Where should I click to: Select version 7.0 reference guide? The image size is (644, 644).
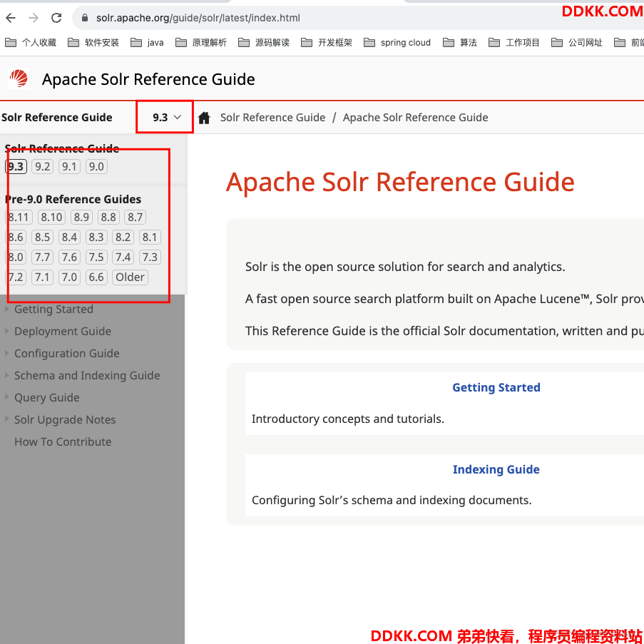coord(69,277)
